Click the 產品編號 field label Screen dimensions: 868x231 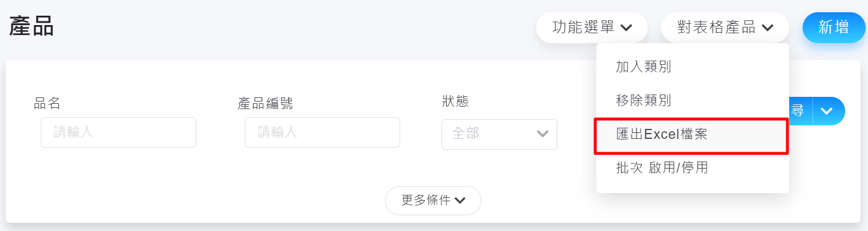(265, 104)
